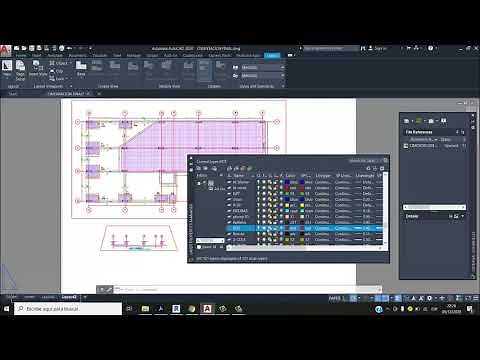
Task: Switch File References to tree view icon
Action: pos(463,132)
